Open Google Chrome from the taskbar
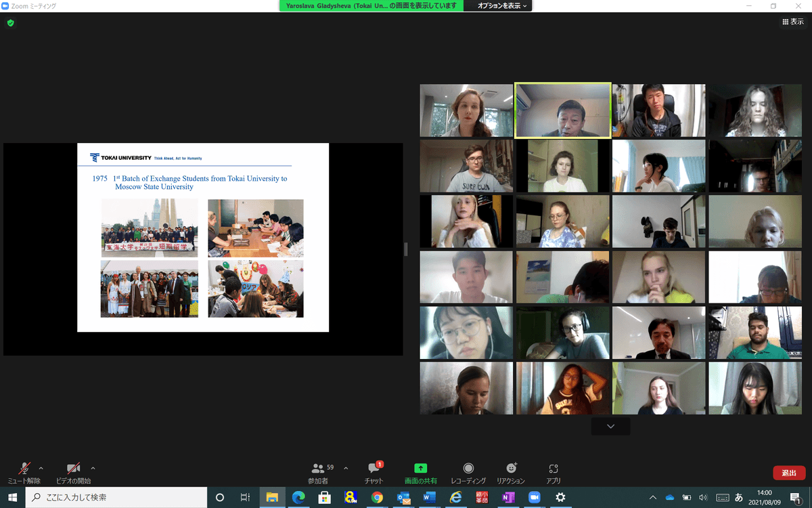The height and width of the screenshot is (508, 812). click(378, 497)
